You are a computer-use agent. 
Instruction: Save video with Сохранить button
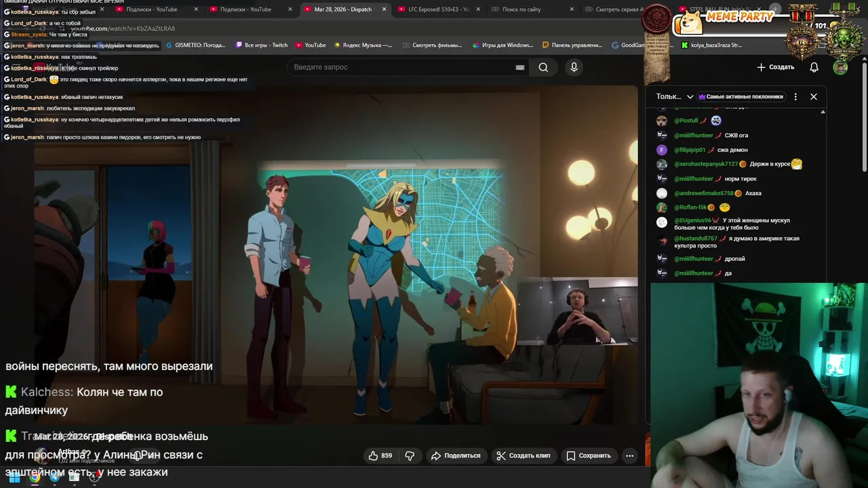coord(589,455)
